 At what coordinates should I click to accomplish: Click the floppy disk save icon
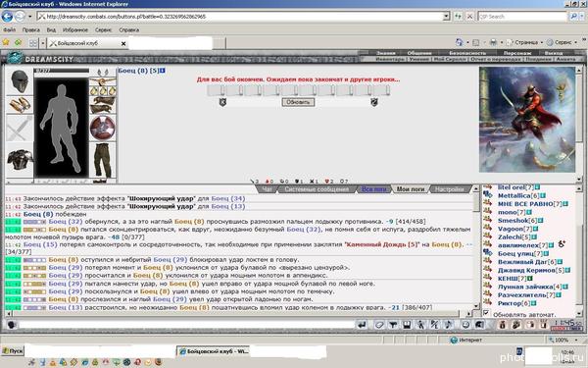(408, 325)
